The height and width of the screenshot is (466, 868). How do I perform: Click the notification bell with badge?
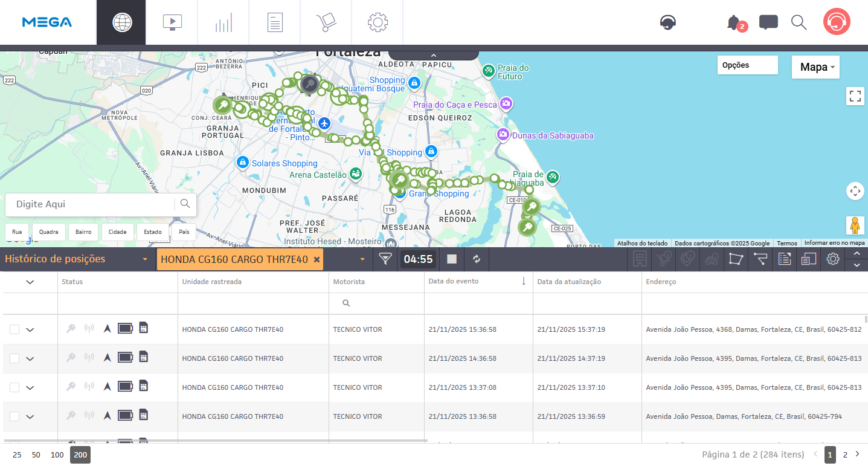[x=734, y=23]
